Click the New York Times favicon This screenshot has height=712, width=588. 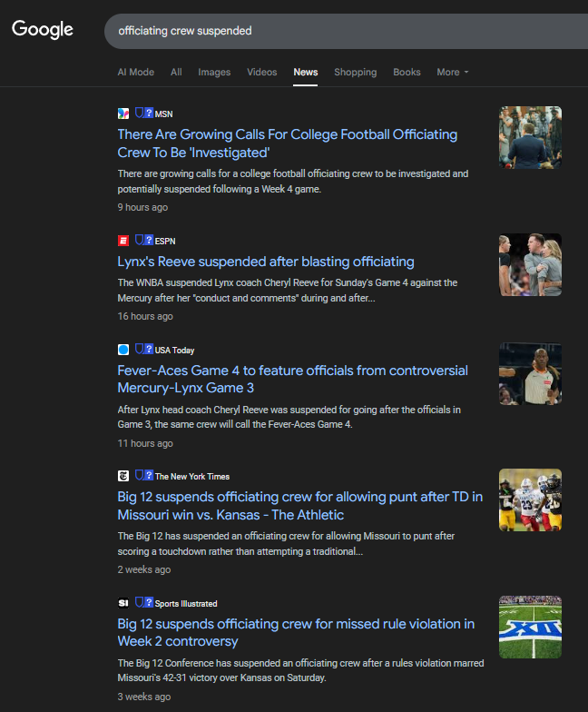tap(123, 476)
